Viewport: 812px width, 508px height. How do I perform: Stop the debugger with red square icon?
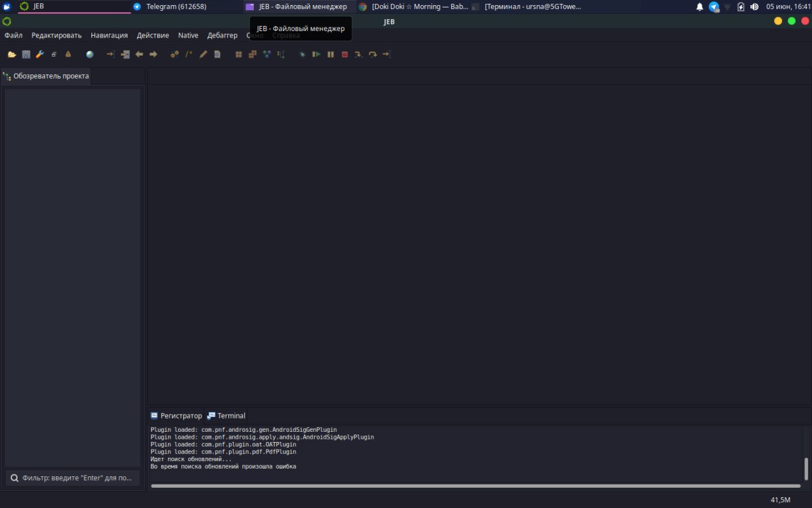[x=344, y=55]
